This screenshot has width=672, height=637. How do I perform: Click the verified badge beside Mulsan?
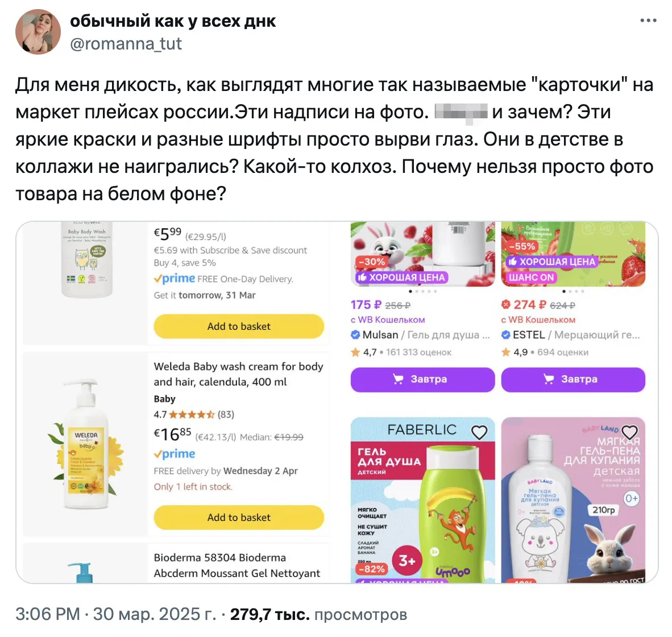coord(355,335)
